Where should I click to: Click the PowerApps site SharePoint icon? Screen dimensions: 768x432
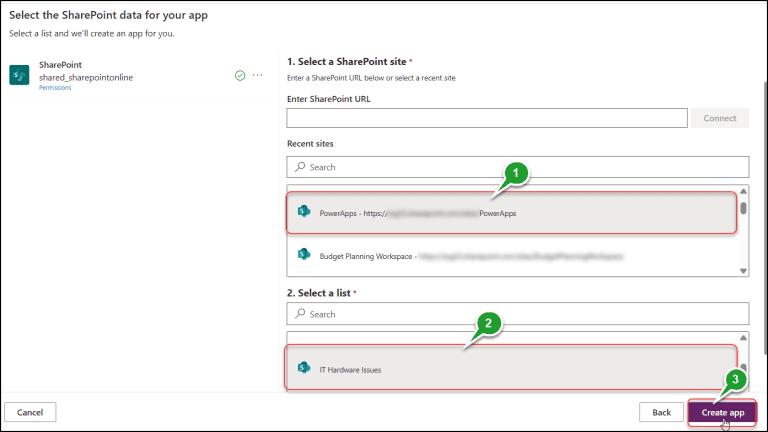[x=304, y=211]
